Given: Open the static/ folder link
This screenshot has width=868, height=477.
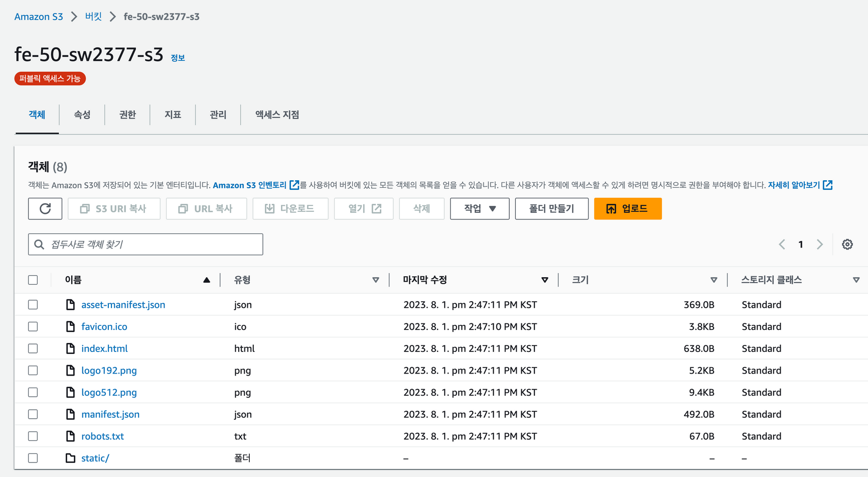Looking at the screenshot, I should click(95, 458).
